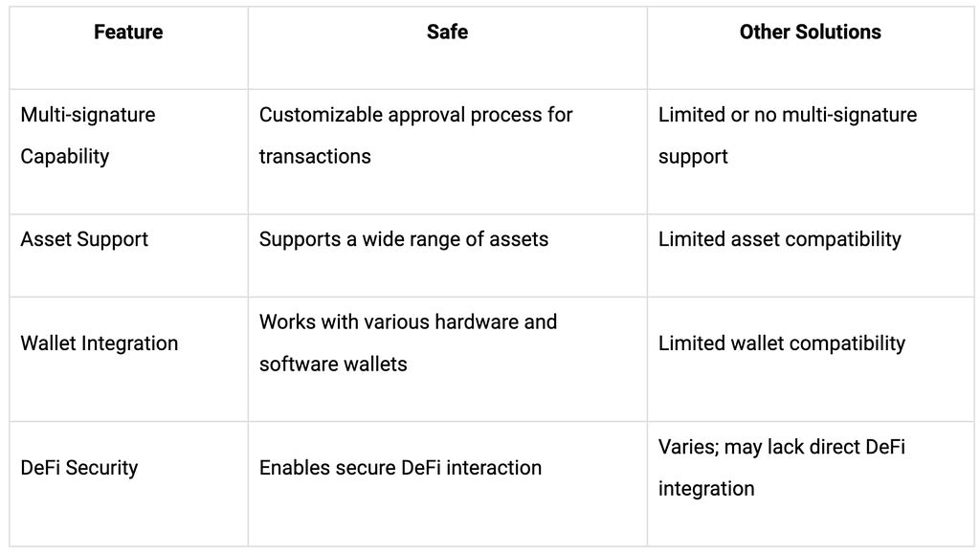This screenshot has height=554, width=980.
Task: Click the Enables secure DeFi interaction cell
Action: point(448,484)
